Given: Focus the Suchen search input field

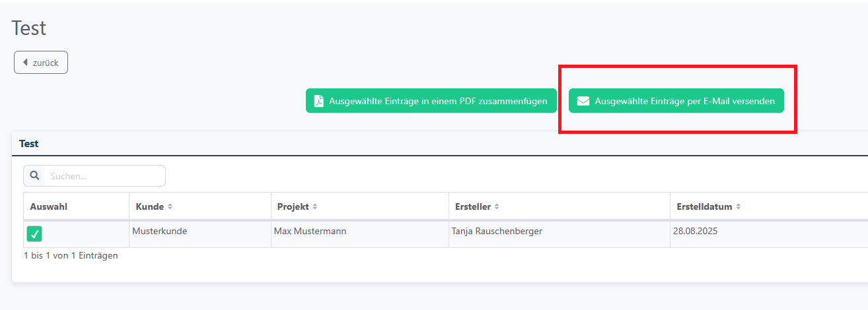Looking at the screenshot, I should pos(104,176).
